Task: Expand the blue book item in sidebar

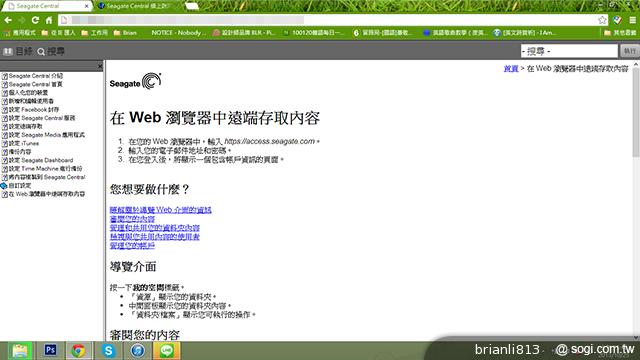Action: [4, 186]
